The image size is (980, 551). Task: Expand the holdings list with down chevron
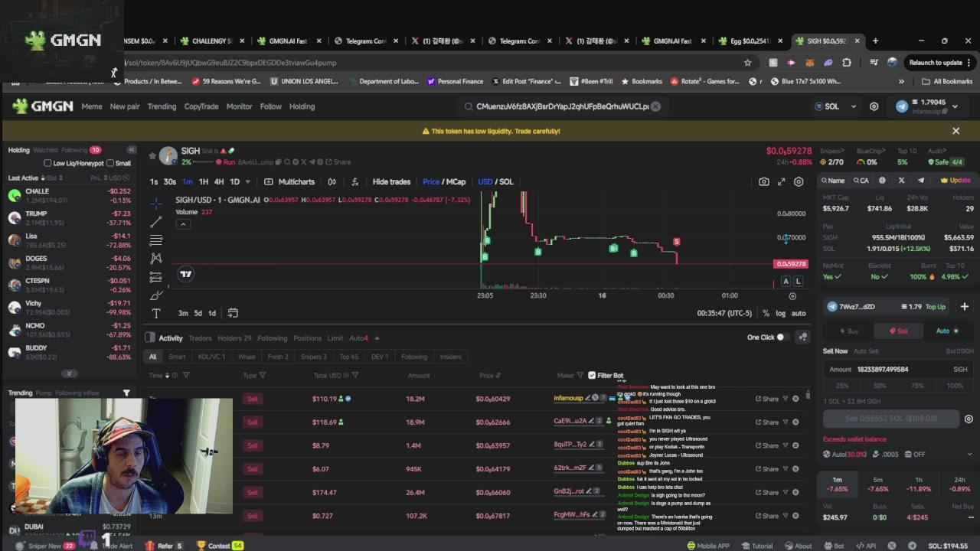click(x=69, y=373)
